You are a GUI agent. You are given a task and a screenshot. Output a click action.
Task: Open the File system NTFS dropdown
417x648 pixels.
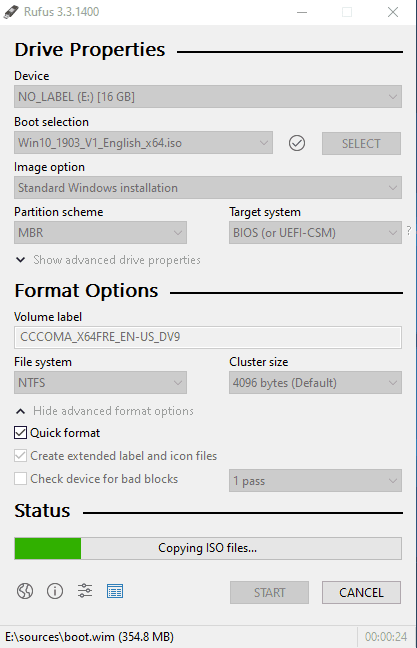100,383
